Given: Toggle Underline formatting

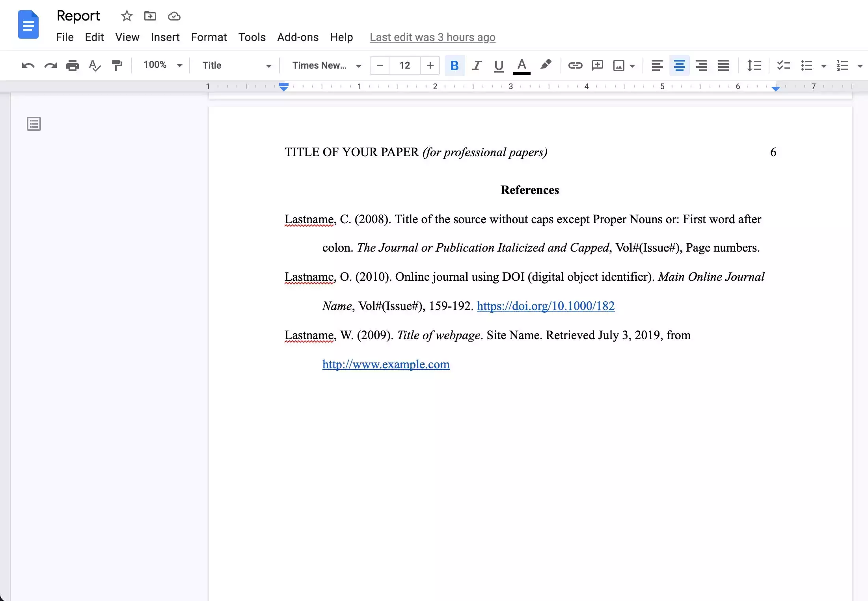Looking at the screenshot, I should tap(499, 65).
